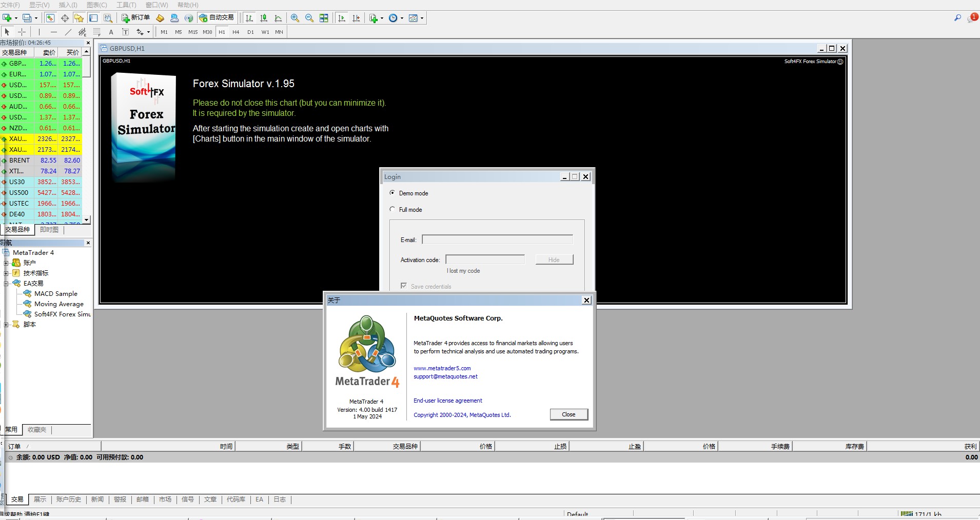Zoom in on the chart
The height and width of the screenshot is (520, 980).
pos(295,18)
